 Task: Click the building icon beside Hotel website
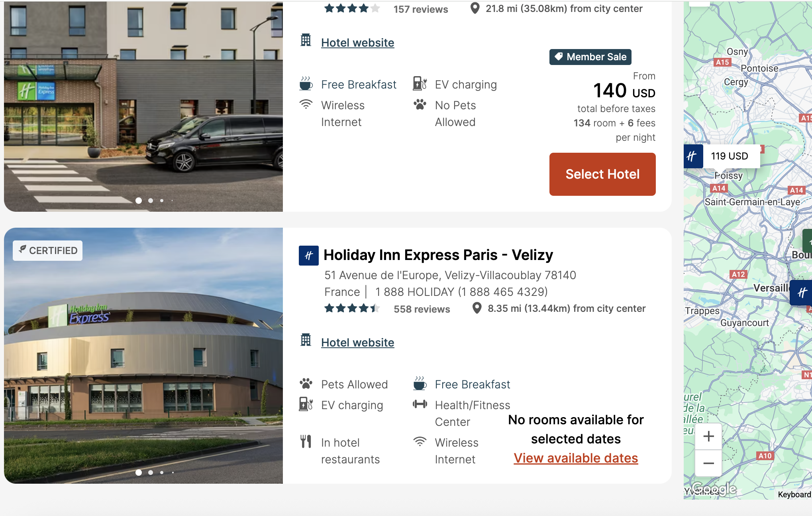tap(305, 41)
